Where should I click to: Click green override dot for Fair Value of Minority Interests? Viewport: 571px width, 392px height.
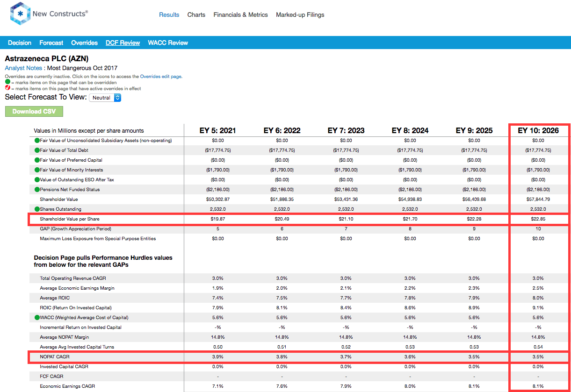tap(37, 170)
